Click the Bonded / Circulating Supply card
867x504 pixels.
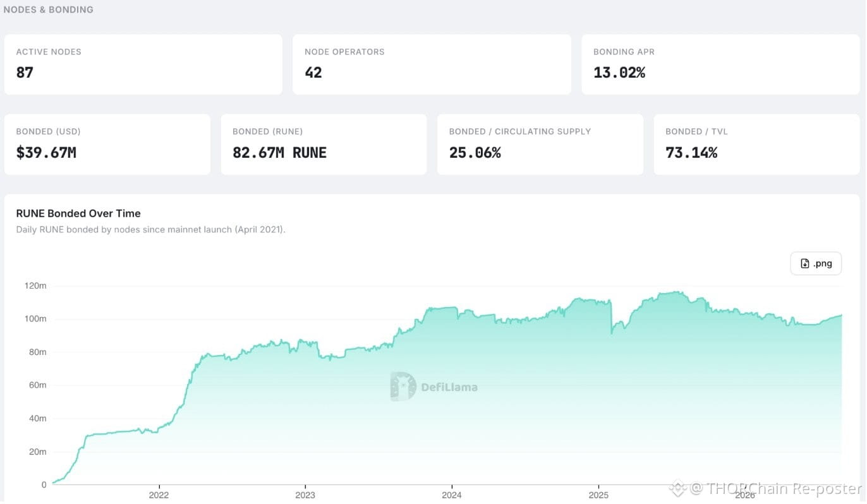point(540,144)
